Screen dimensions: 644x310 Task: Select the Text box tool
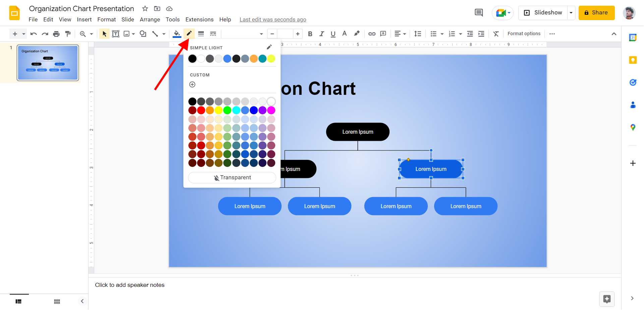pyautogui.click(x=116, y=34)
